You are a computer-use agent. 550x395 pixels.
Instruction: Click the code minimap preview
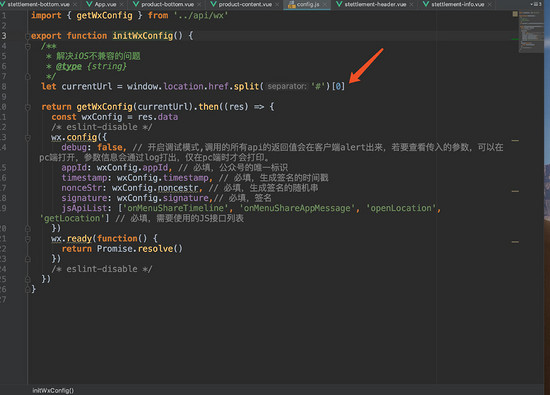tap(531, 32)
